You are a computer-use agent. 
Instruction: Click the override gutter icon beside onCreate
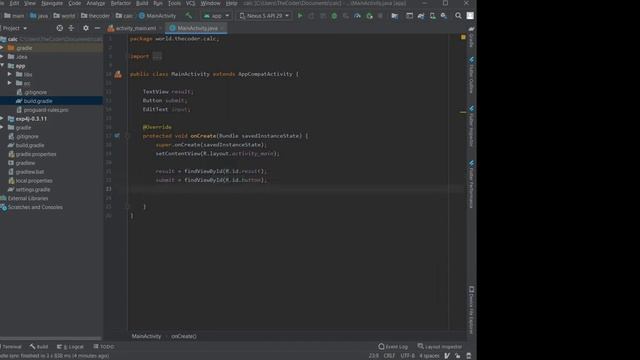(x=117, y=136)
